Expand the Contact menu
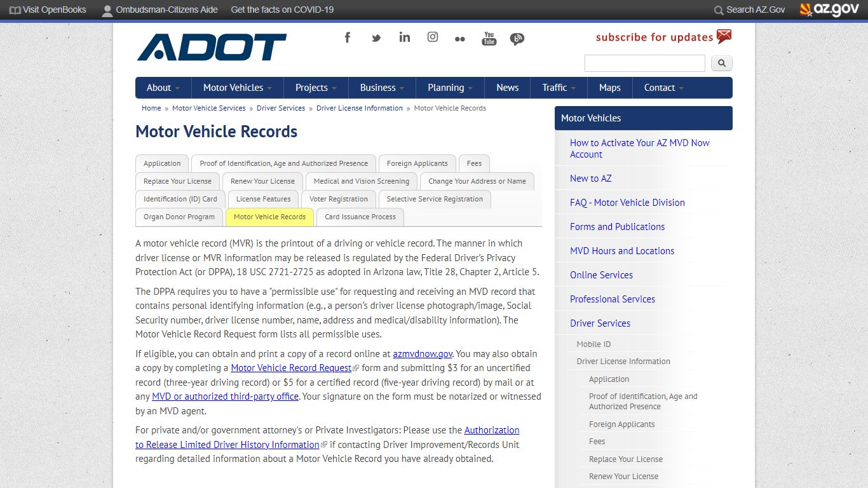The image size is (868, 488). point(664,88)
